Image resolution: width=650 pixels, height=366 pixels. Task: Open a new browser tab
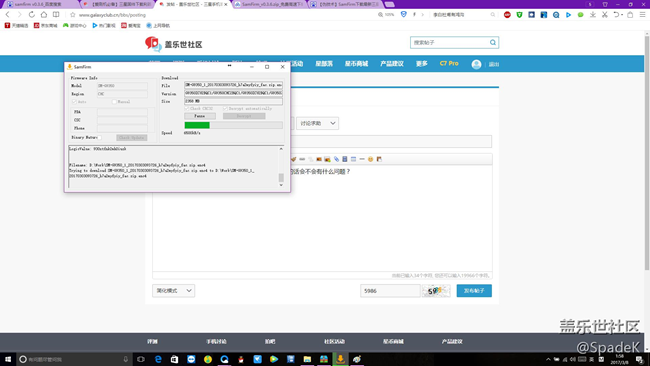(389, 4)
